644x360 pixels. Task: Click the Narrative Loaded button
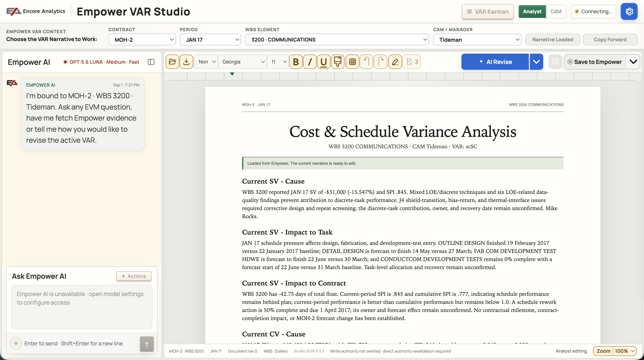point(553,40)
